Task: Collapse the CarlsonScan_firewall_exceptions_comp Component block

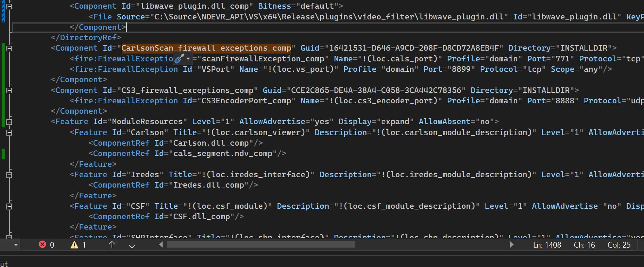Action: pyautogui.click(x=9, y=48)
